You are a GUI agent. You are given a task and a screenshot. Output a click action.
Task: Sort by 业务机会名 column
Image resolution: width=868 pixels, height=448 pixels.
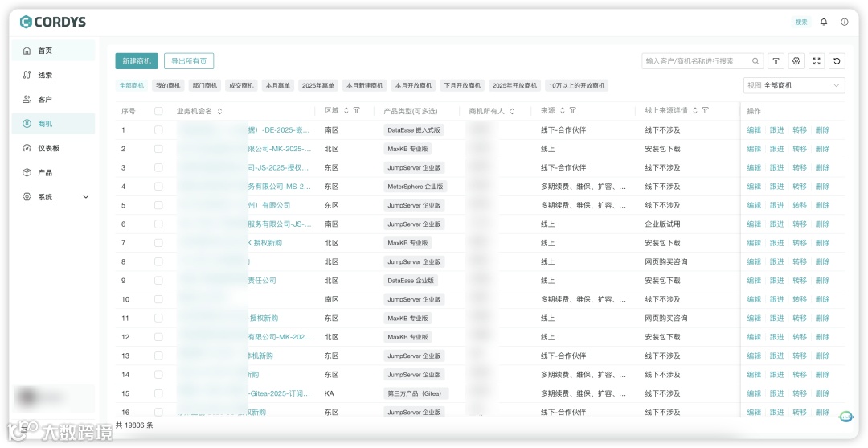pos(219,111)
